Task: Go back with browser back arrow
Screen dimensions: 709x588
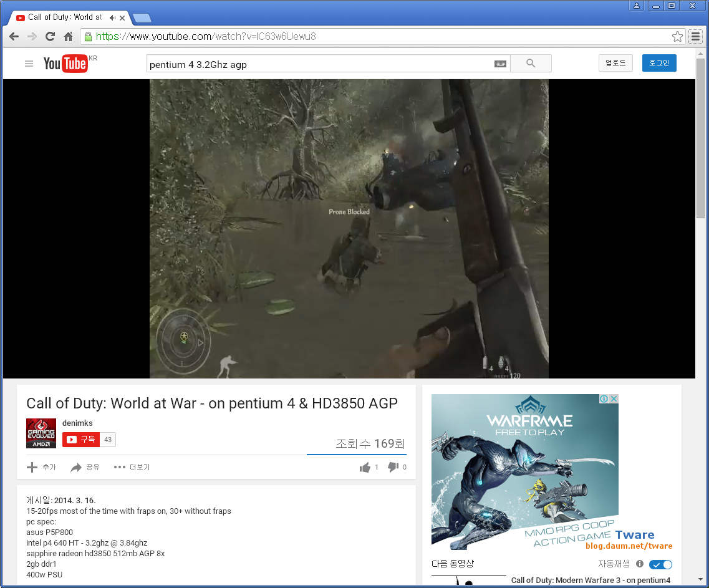Action: [14, 37]
